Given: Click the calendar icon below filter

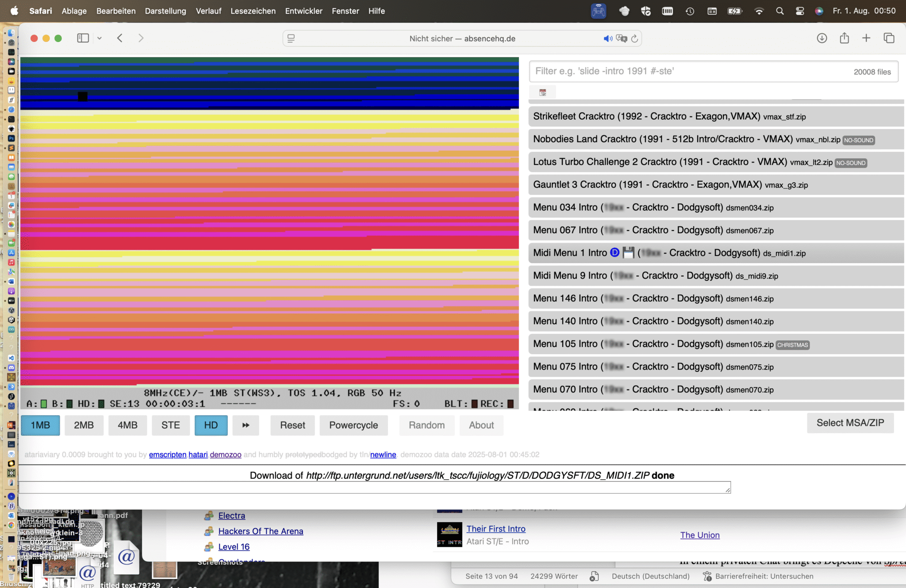Looking at the screenshot, I should click(542, 92).
